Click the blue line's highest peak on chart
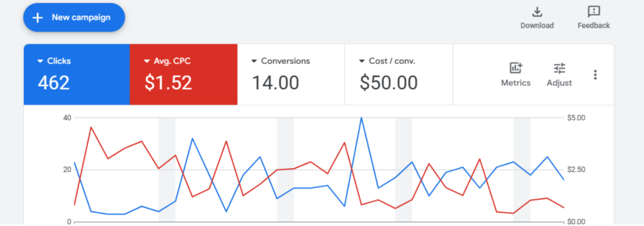The image size is (644, 226). 361,118
